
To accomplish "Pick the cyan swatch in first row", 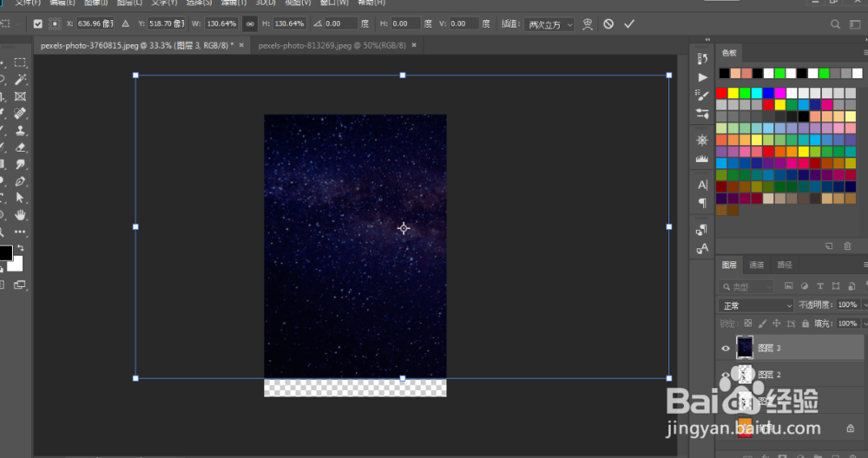I will point(756,93).
